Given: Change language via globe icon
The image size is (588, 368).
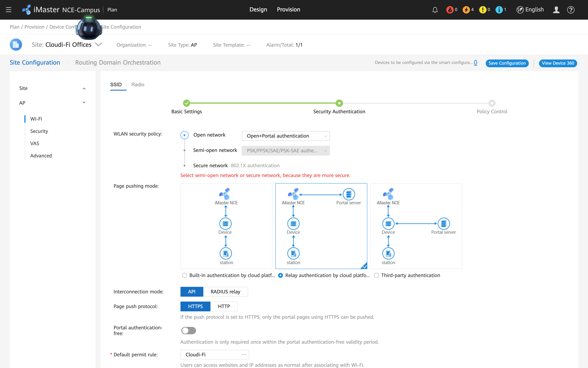Looking at the screenshot, I should (520, 10).
